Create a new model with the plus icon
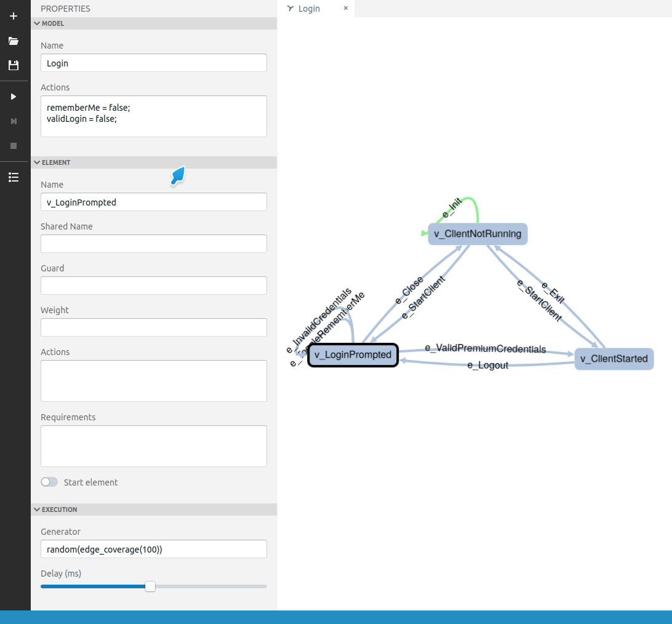This screenshot has height=624, width=672. (14, 16)
